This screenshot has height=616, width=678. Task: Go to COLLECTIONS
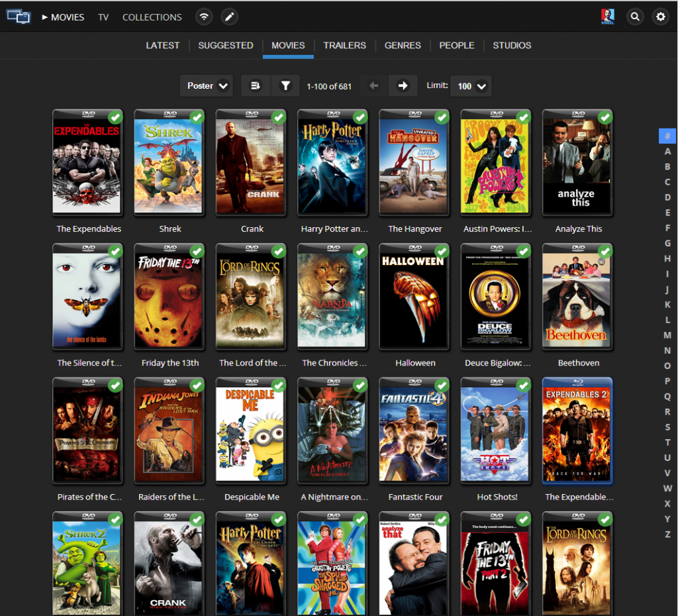[x=151, y=17]
